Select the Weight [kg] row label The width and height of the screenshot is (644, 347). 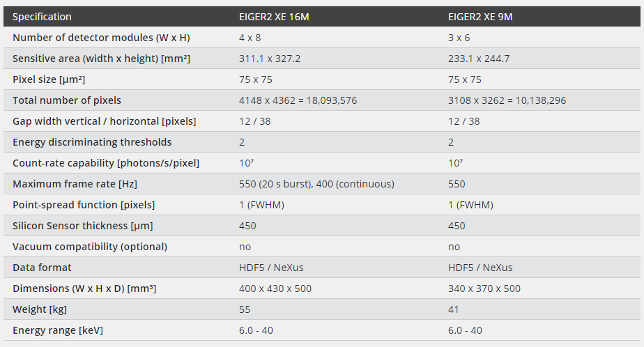(40, 309)
